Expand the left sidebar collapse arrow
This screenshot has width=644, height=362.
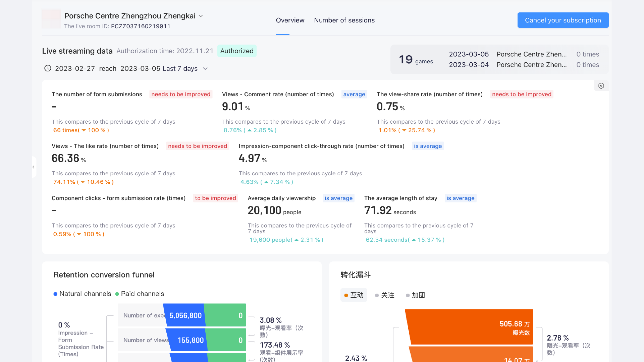[x=34, y=167]
